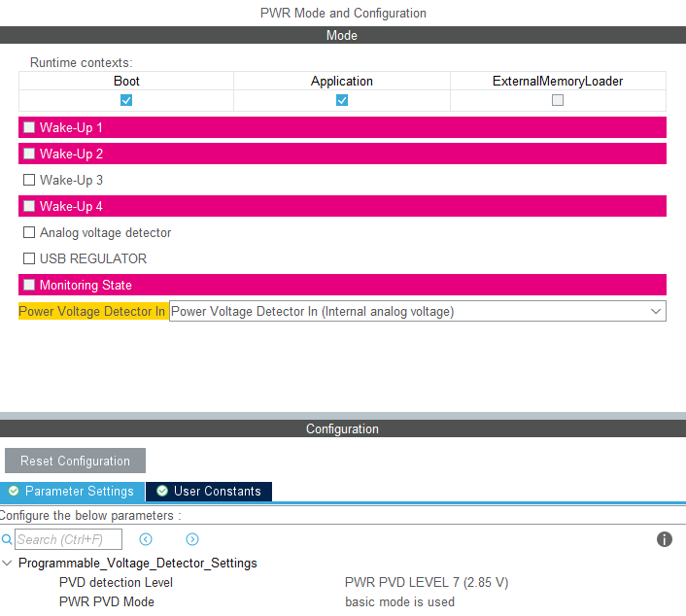Click the Boot column header
686x616 pixels.
pyautogui.click(x=126, y=81)
